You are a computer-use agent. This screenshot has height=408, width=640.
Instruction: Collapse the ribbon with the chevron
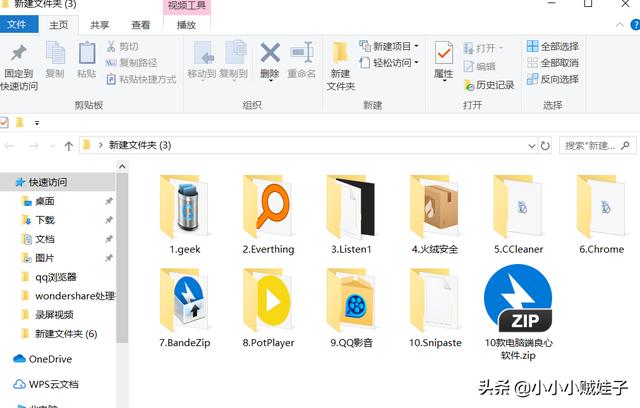pyautogui.click(x=620, y=25)
